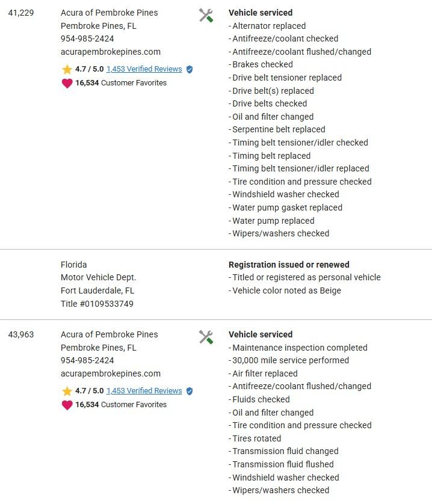
Task: Click the wrench service icon for the 43,963 mile record
Action: (206, 337)
